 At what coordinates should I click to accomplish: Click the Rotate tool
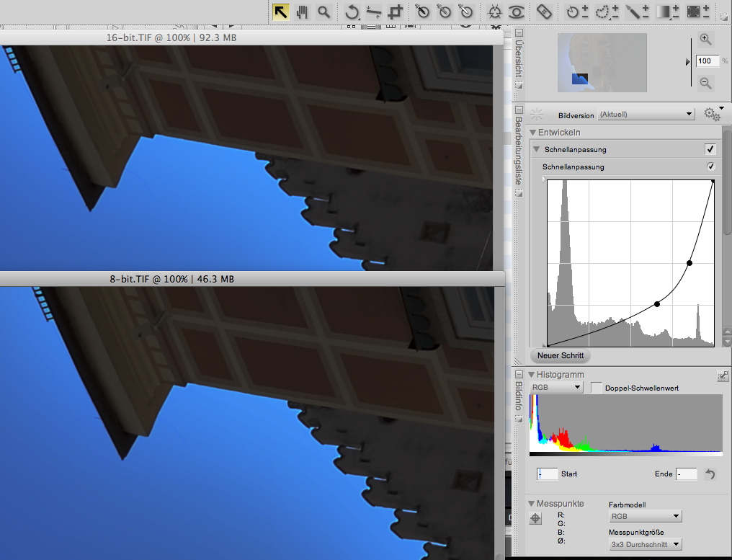click(x=352, y=12)
